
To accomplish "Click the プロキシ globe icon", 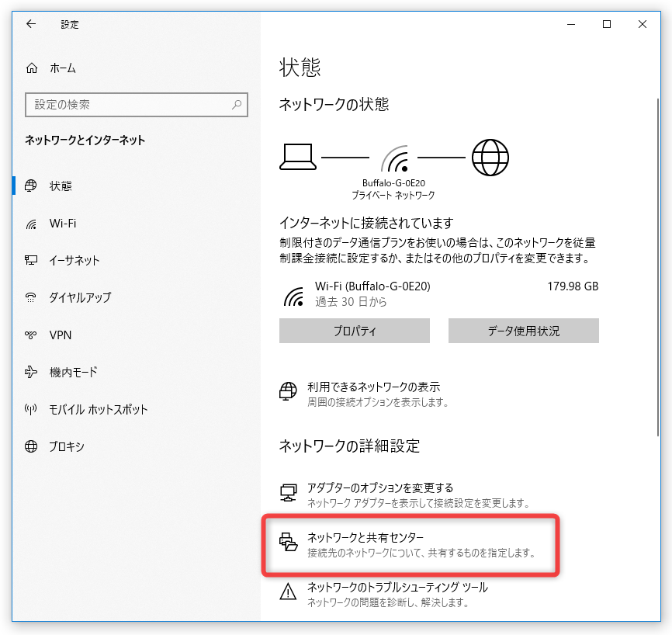I will pyautogui.click(x=31, y=446).
